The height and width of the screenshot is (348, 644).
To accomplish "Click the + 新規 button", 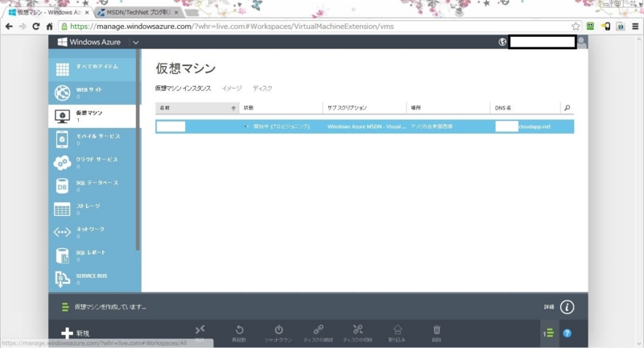I will tap(75, 333).
